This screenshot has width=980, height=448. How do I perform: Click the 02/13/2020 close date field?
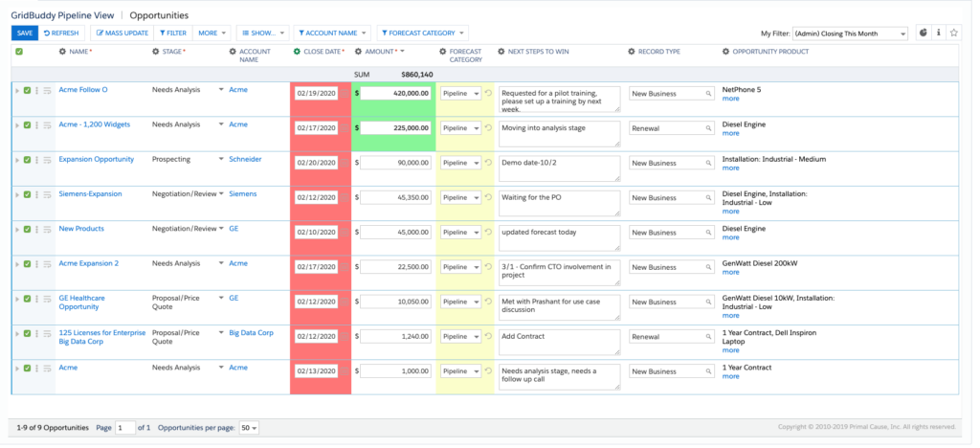(x=316, y=371)
